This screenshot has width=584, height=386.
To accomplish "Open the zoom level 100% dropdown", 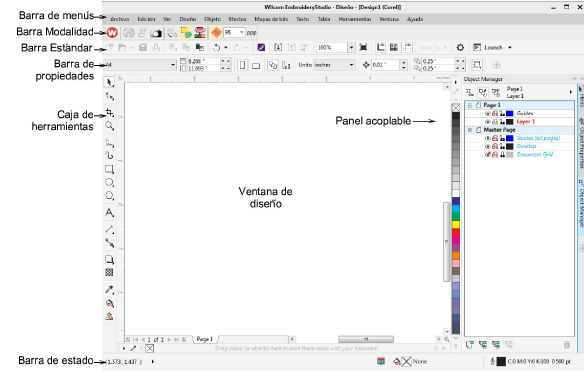I will click(351, 48).
